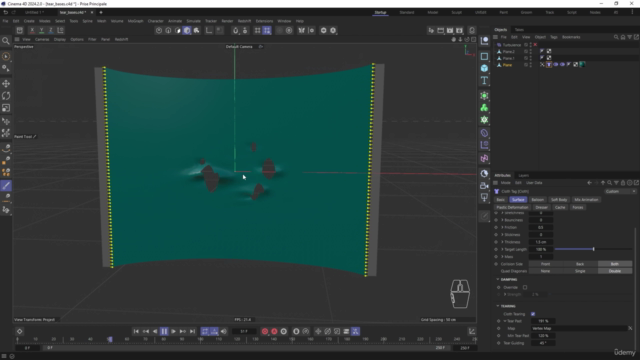Image resolution: width=640 pixels, height=360 pixels.
Task: Toggle the Z axis lock
Action: click(51, 30)
